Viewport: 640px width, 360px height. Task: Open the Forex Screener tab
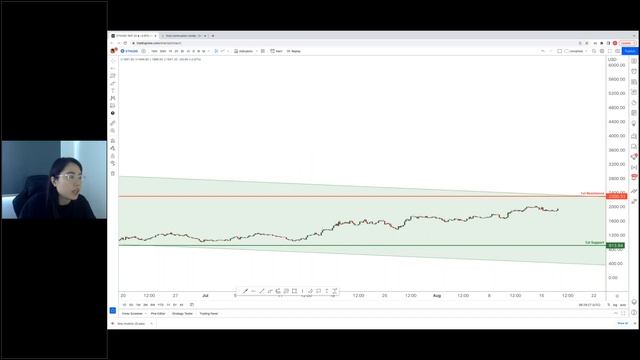[x=132, y=313]
